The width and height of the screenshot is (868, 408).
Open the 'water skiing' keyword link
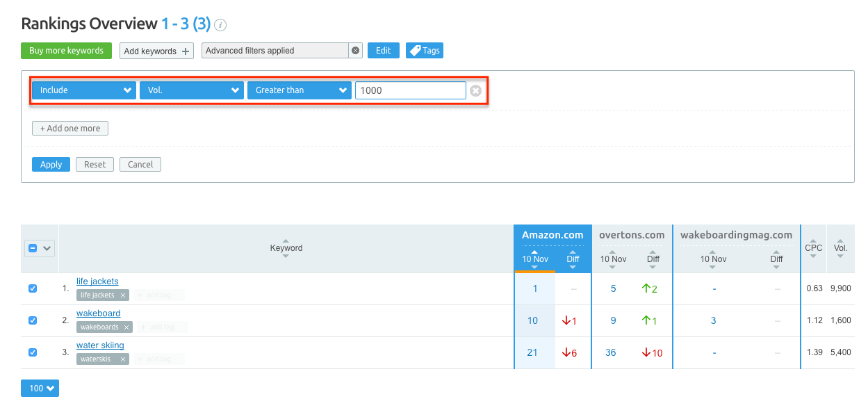(x=100, y=345)
